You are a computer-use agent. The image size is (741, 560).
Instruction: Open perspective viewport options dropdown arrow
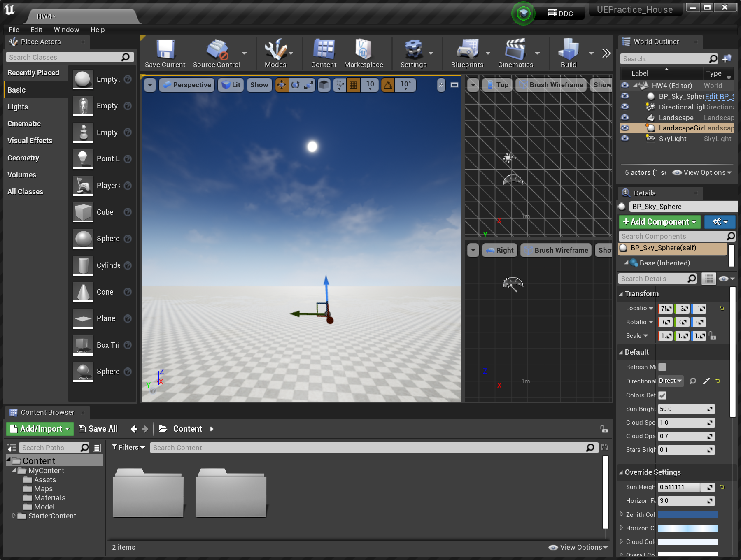[x=150, y=85]
